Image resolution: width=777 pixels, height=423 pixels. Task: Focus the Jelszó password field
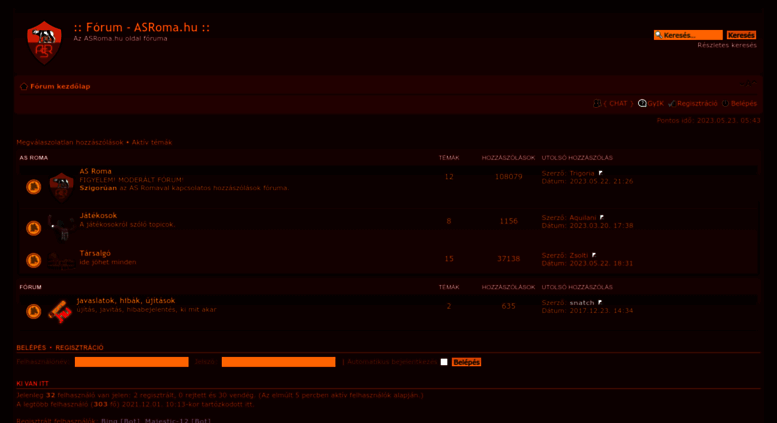(x=278, y=362)
